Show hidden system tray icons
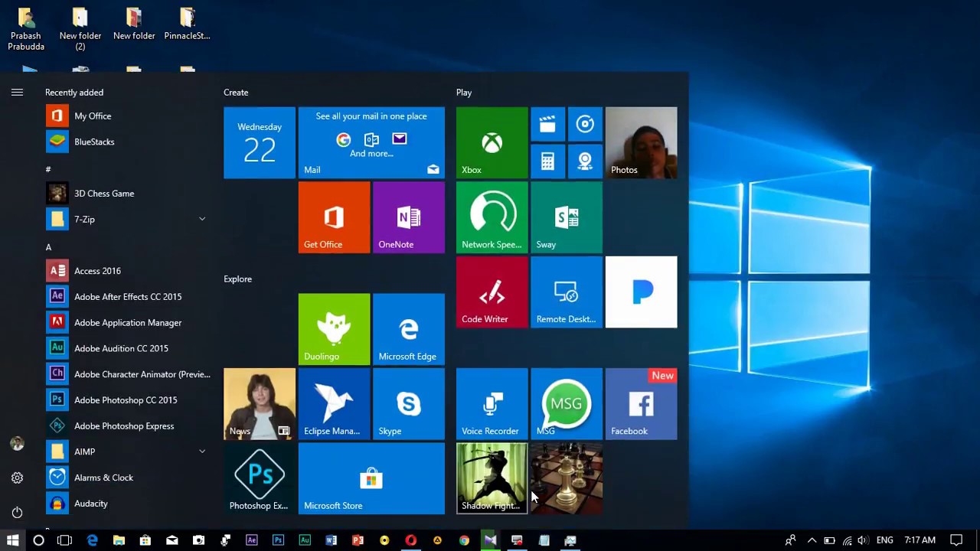The image size is (980, 551). [812, 540]
